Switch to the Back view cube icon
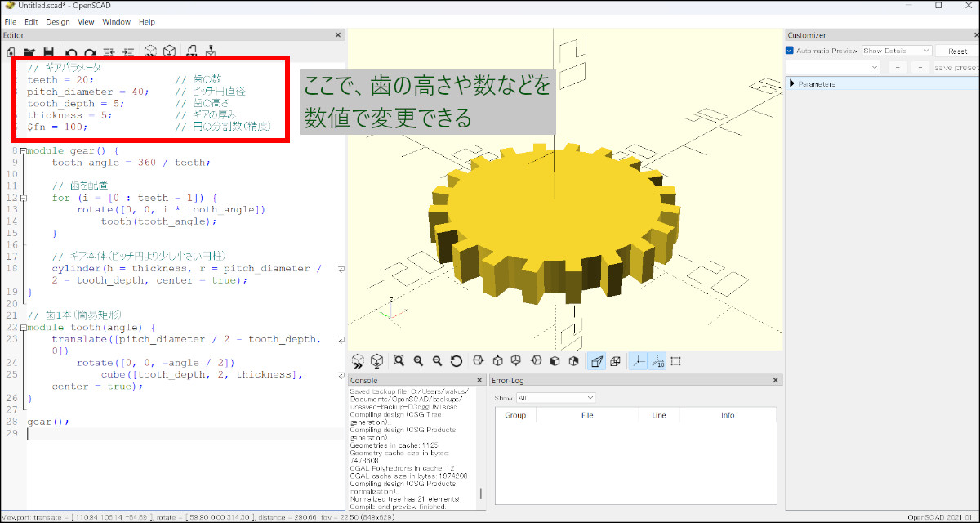The height and width of the screenshot is (523, 980). 574,361
